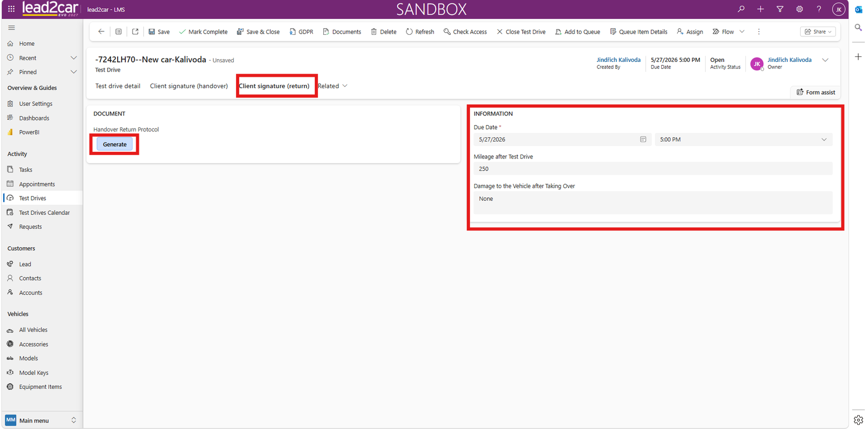This screenshot has height=429, width=868.
Task: Refresh the record
Action: coord(420,31)
